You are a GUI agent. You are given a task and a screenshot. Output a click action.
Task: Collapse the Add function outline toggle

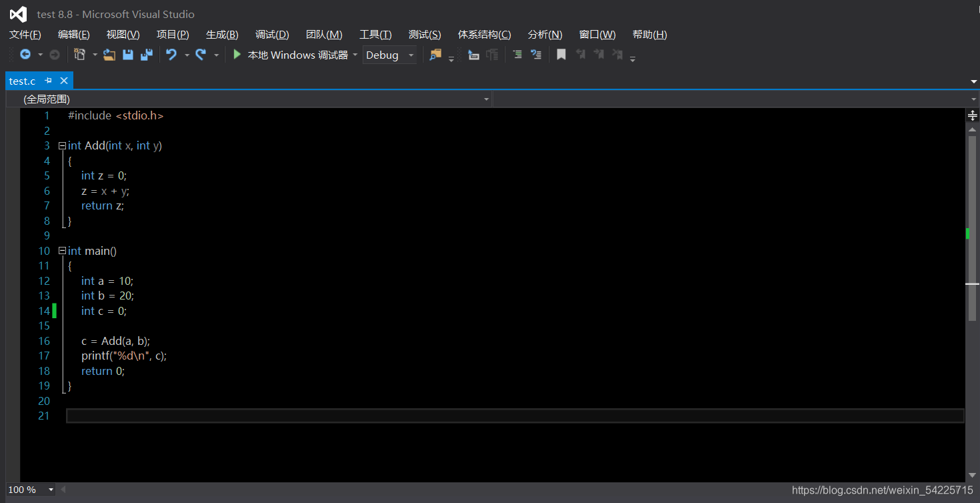pyautogui.click(x=62, y=145)
